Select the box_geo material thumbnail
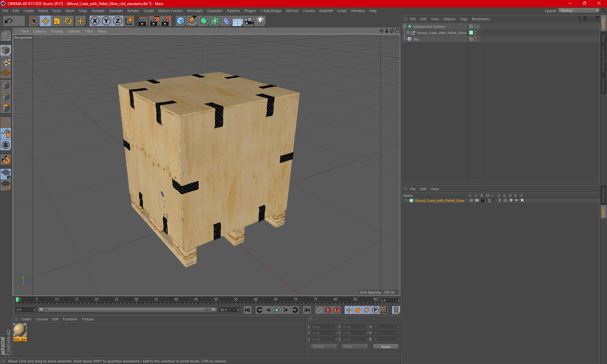 click(20, 330)
